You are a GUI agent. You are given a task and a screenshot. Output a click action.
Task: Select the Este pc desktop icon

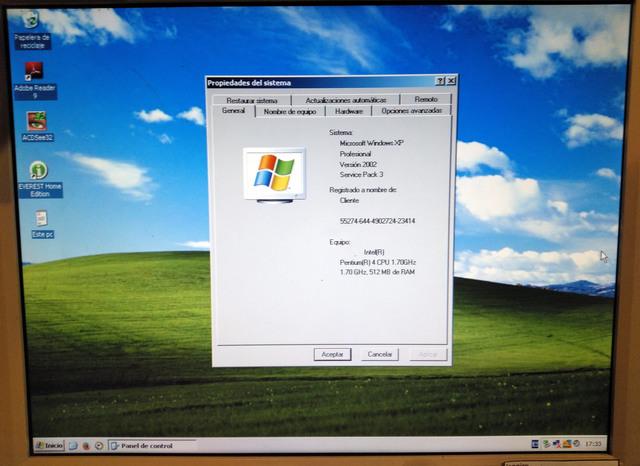click(x=42, y=224)
